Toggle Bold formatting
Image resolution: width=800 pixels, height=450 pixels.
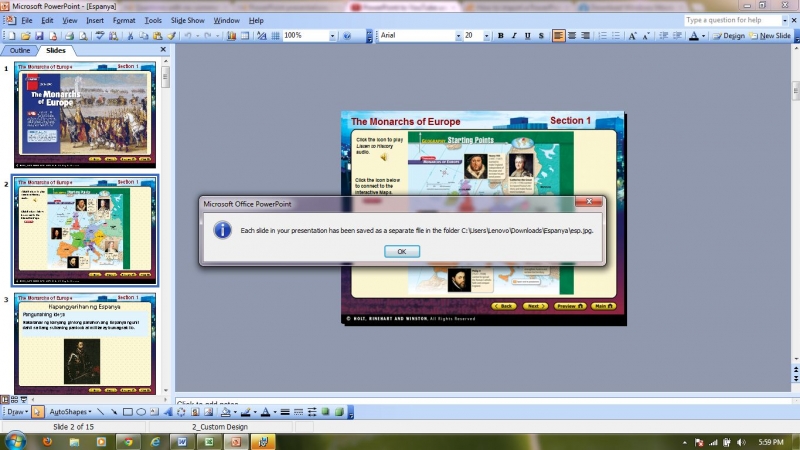pos(500,35)
